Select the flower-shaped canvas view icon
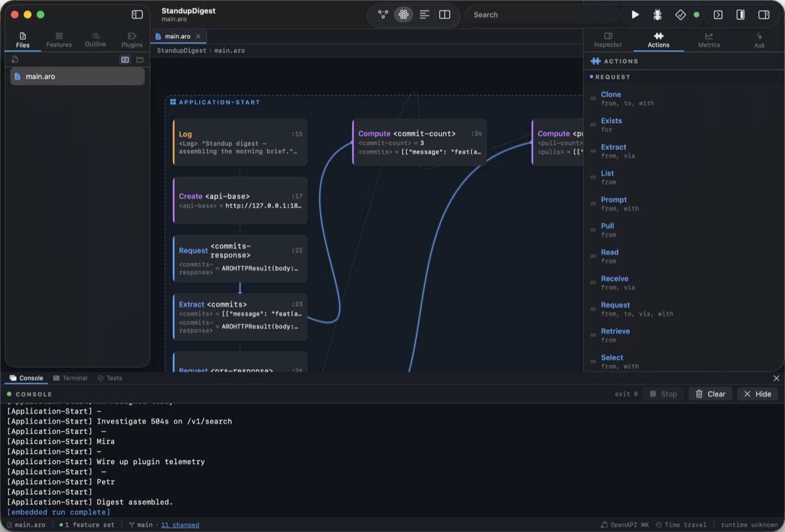The image size is (785, 532). 403,15
